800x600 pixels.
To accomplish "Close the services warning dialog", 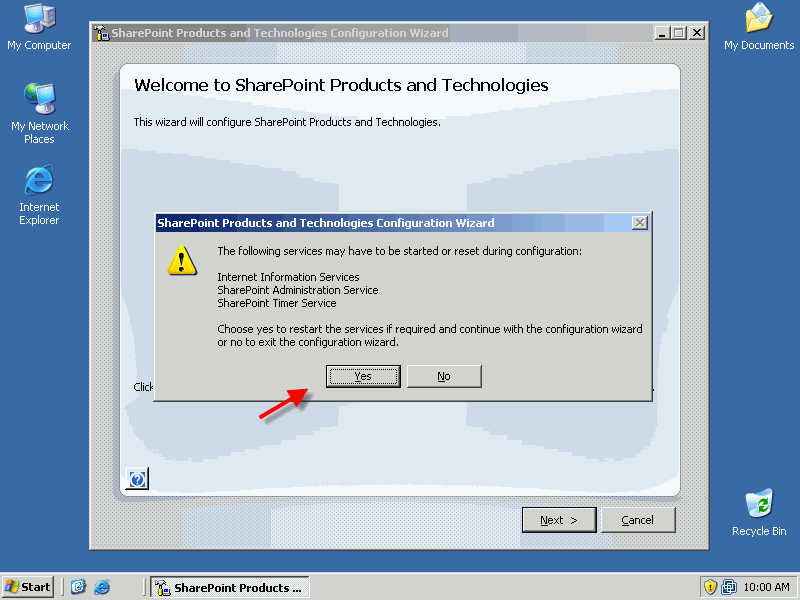I will coord(639,222).
